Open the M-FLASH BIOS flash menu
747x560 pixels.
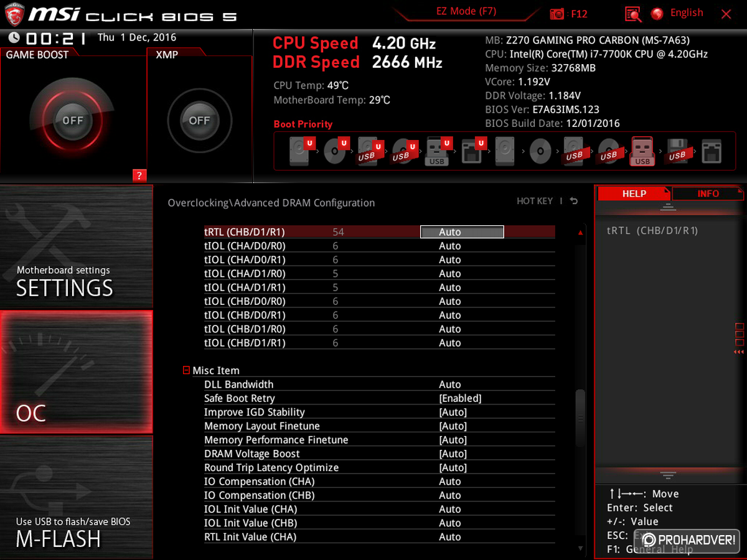click(76, 497)
